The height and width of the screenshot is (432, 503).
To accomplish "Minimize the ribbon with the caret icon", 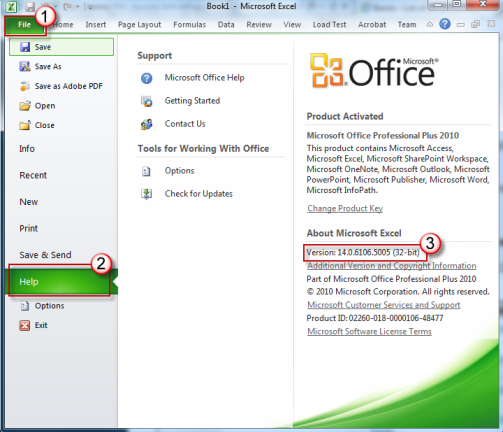I will 430,24.
